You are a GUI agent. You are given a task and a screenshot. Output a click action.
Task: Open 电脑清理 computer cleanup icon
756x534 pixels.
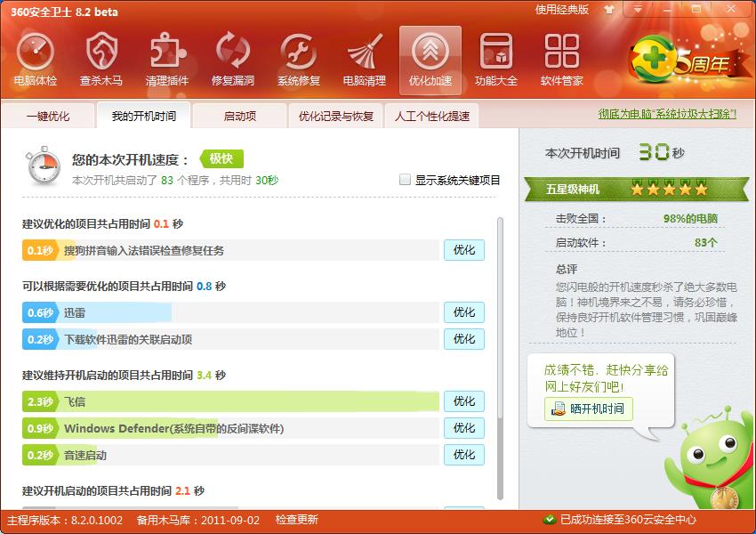(365, 60)
